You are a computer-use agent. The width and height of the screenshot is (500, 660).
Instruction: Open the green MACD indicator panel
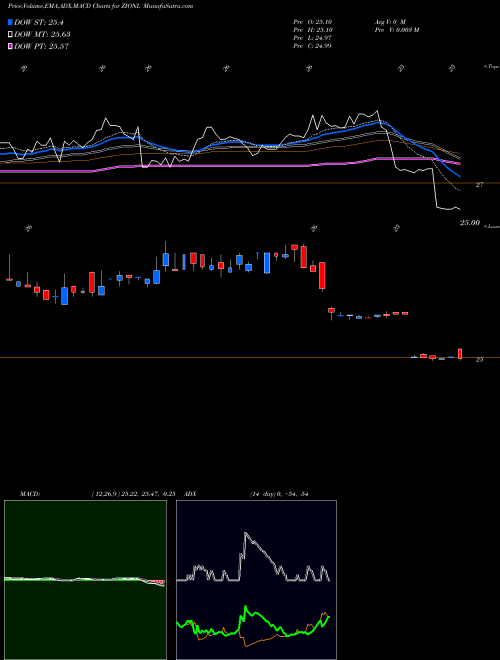[x=85, y=580]
